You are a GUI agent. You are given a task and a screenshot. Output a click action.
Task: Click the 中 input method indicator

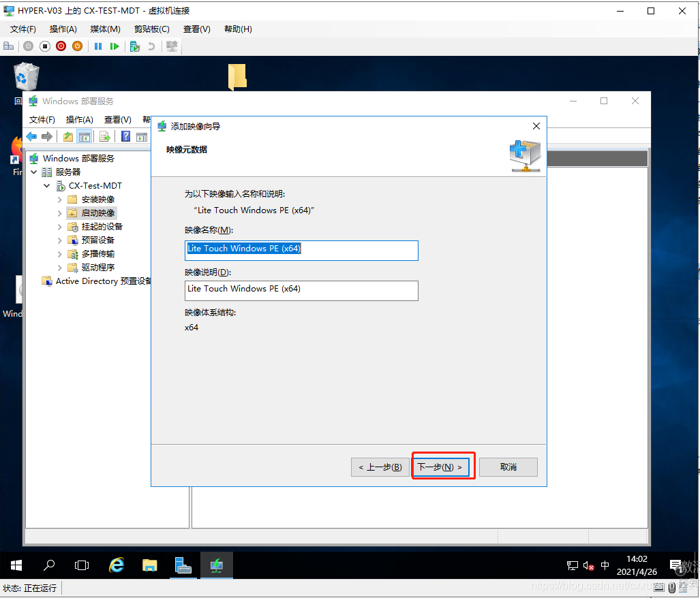pos(605,565)
